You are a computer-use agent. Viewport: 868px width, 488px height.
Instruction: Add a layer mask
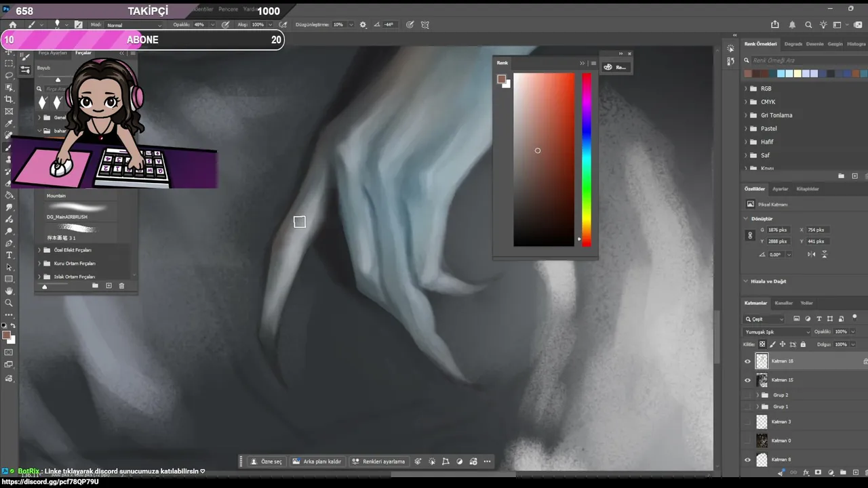[818, 472]
